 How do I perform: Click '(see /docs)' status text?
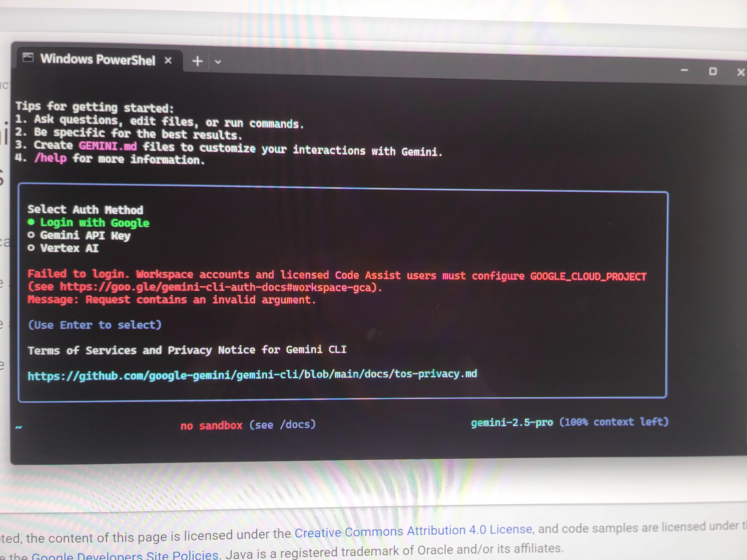click(282, 424)
